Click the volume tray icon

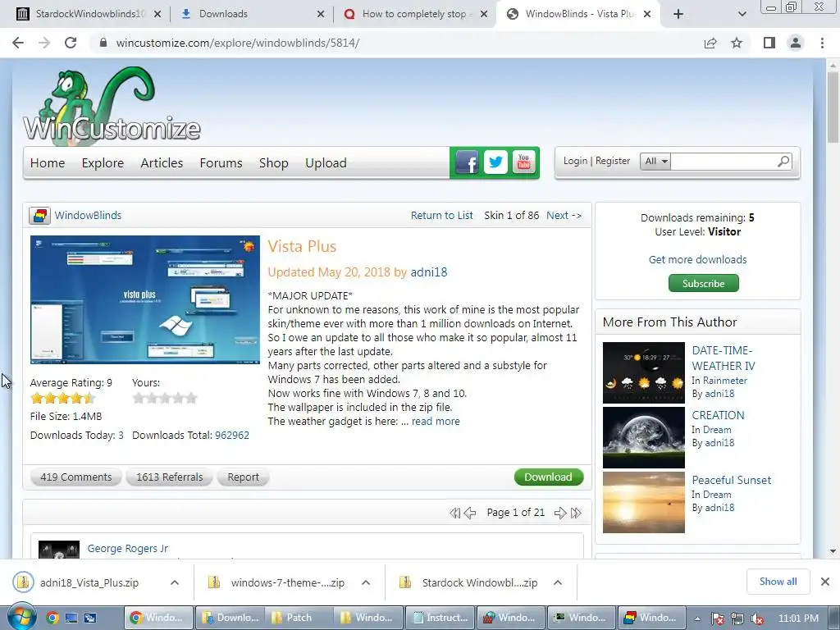tap(757, 619)
